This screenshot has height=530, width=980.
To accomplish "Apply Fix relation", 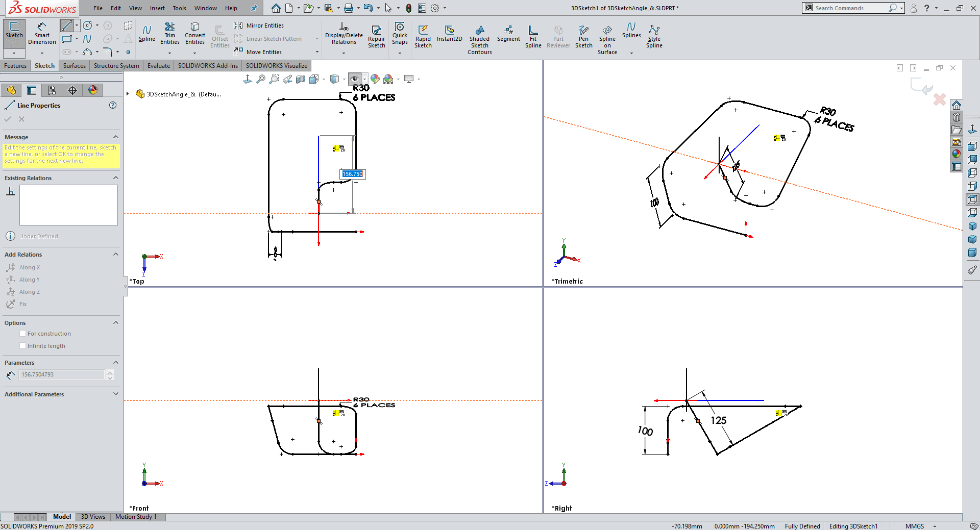I will pyautogui.click(x=17, y=304).
